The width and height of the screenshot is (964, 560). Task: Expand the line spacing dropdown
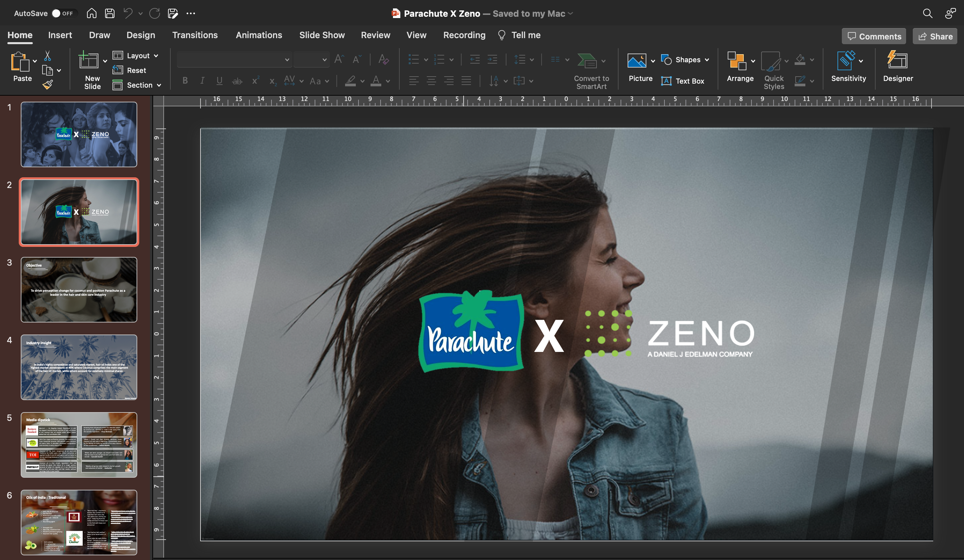532,60
